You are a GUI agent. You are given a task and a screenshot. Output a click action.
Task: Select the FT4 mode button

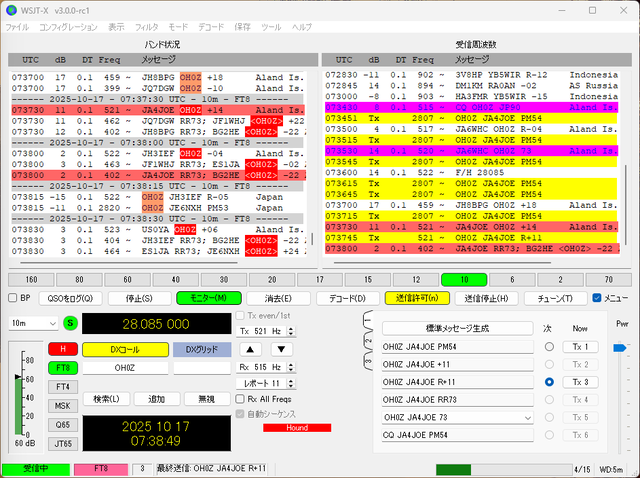pyautogui.click(x=63, y=387)
